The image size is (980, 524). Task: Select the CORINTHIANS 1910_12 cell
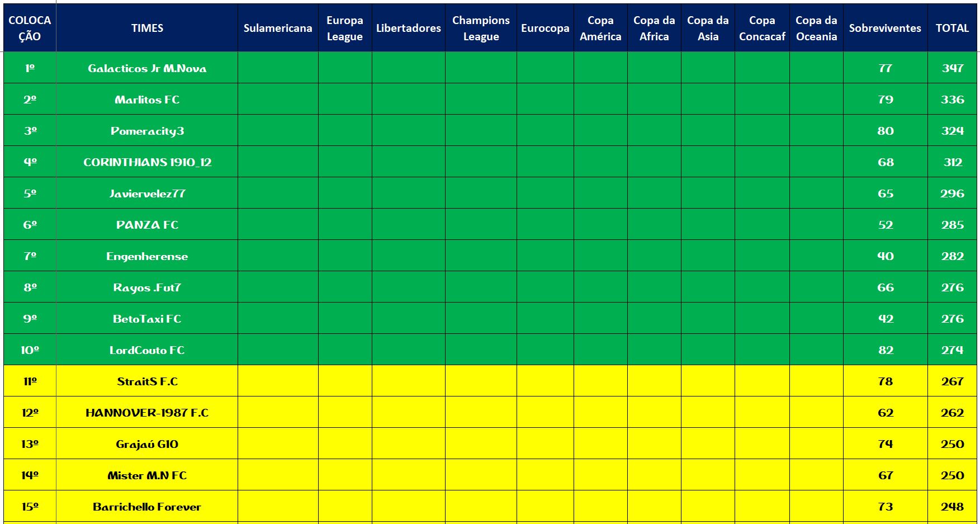point(147,162)
